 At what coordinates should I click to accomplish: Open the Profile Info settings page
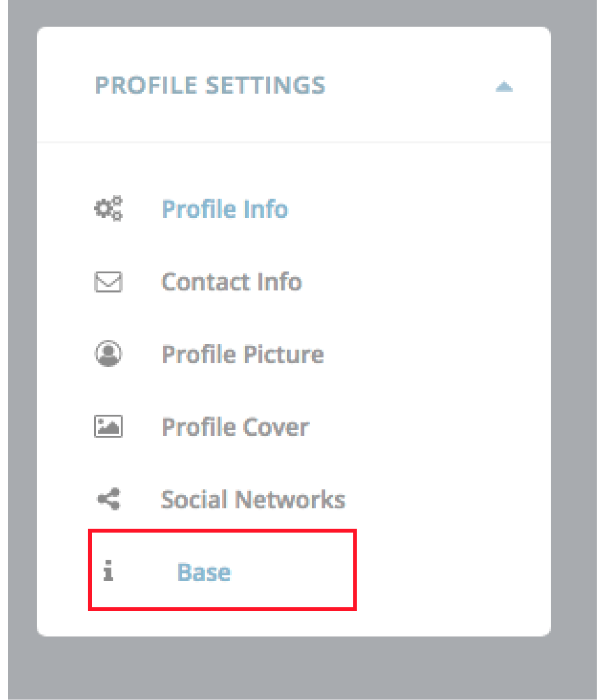(x=225, y=209)
